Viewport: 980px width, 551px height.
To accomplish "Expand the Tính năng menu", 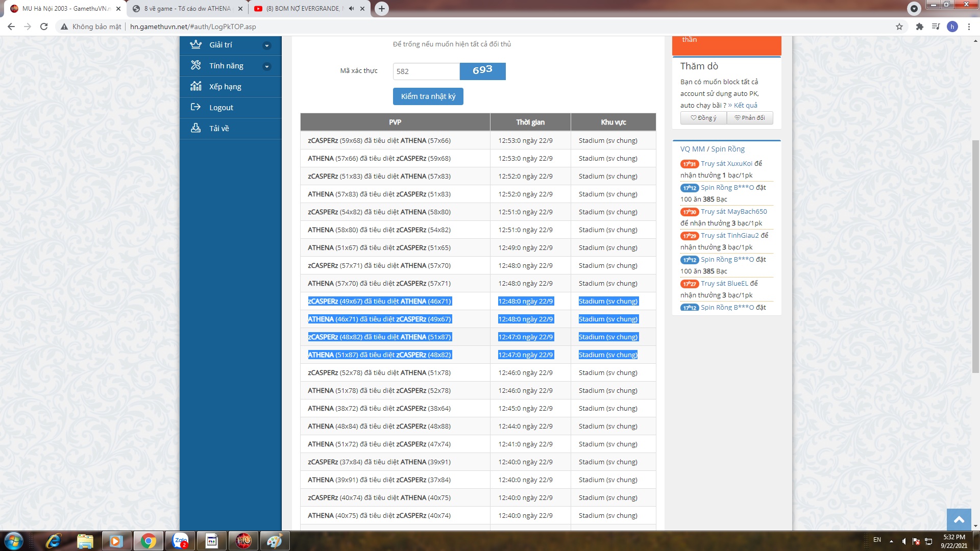I will pos(266,66).
